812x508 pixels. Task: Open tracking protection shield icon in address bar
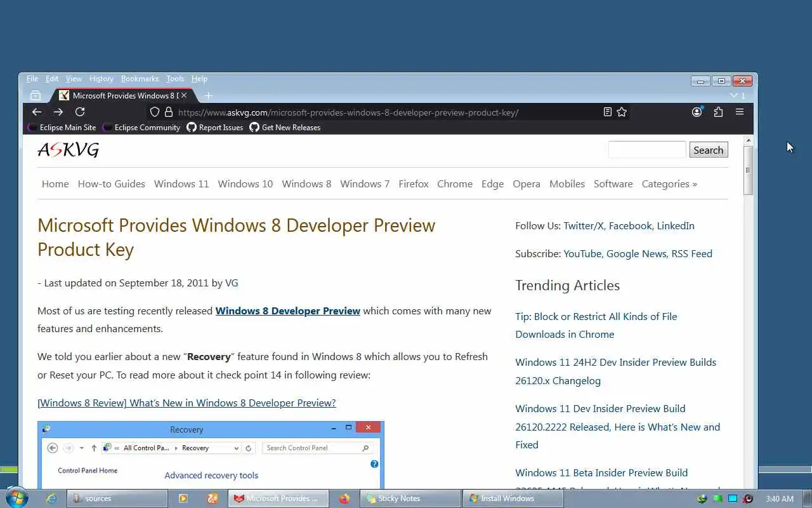point(155,112)
